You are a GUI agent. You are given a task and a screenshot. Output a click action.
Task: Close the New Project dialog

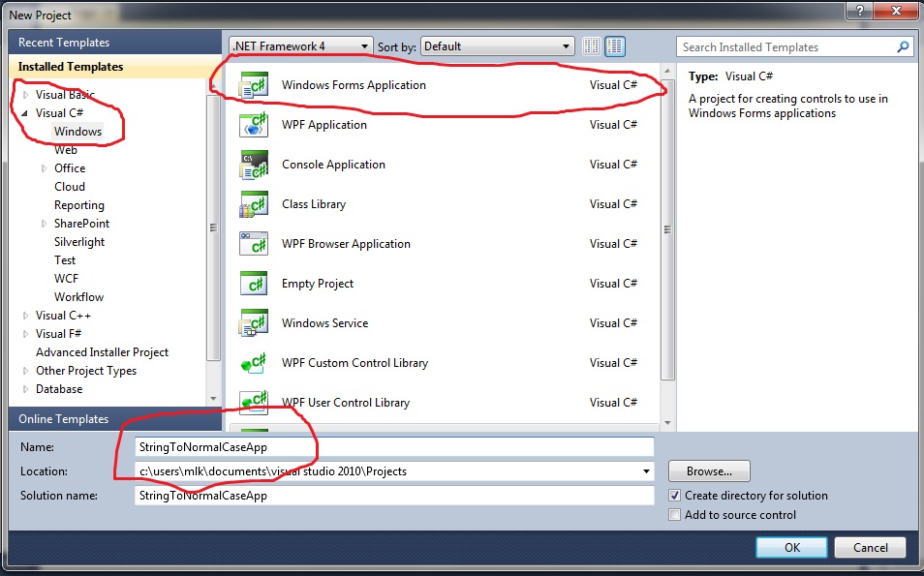click(x=896, y=10)
